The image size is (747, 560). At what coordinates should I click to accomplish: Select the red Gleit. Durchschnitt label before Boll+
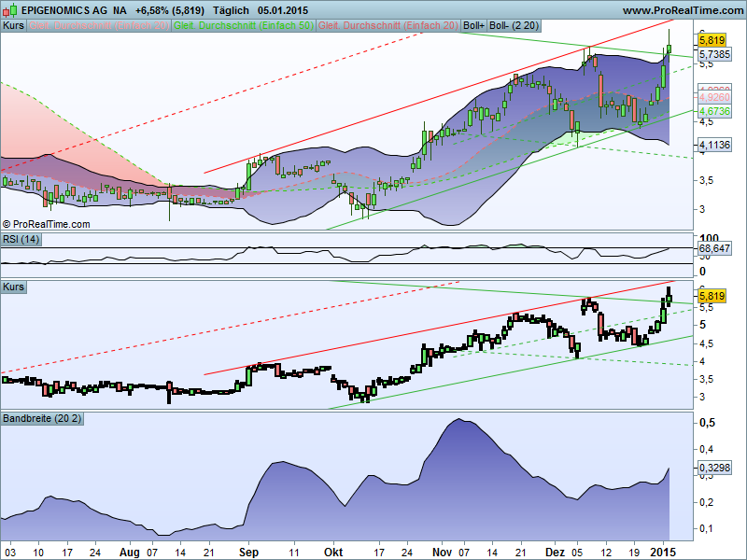(x=388, y=25)
